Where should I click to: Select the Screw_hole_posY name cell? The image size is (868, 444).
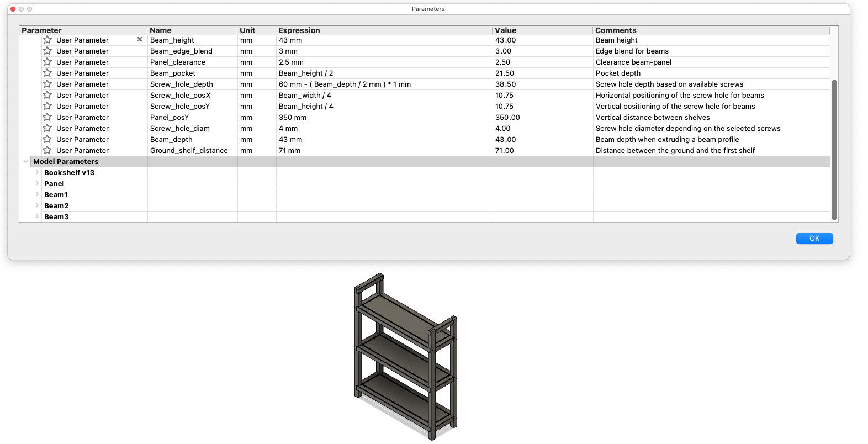193,106
